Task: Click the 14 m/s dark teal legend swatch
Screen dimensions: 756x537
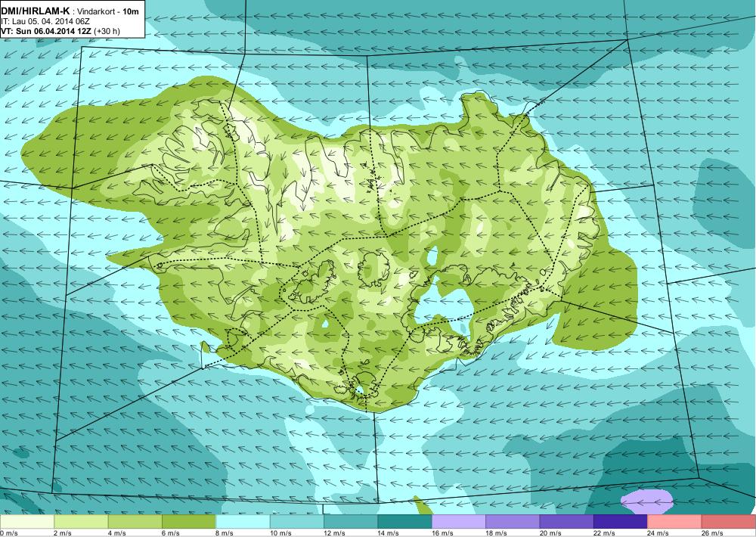Action: click(405, 522)
